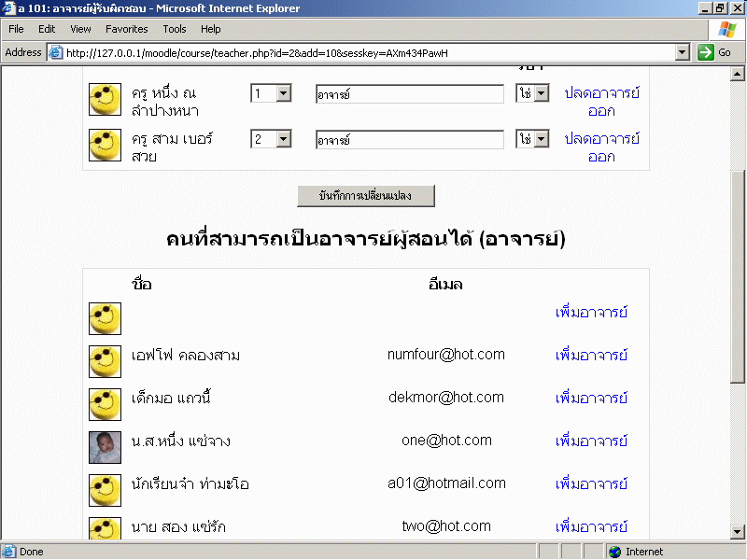This screenshot has height=560, width=747.
Task: Click ปลดอาจารย์ออก link for ครู สาม เบอร์สวย
Action: (601, 147)
